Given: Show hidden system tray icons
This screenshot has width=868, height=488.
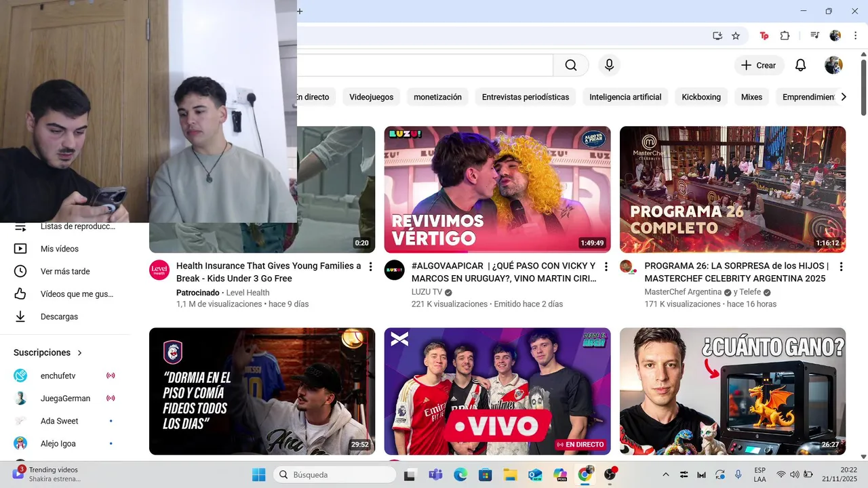Looking at the screenshot, I should click(x=665, y=474).
